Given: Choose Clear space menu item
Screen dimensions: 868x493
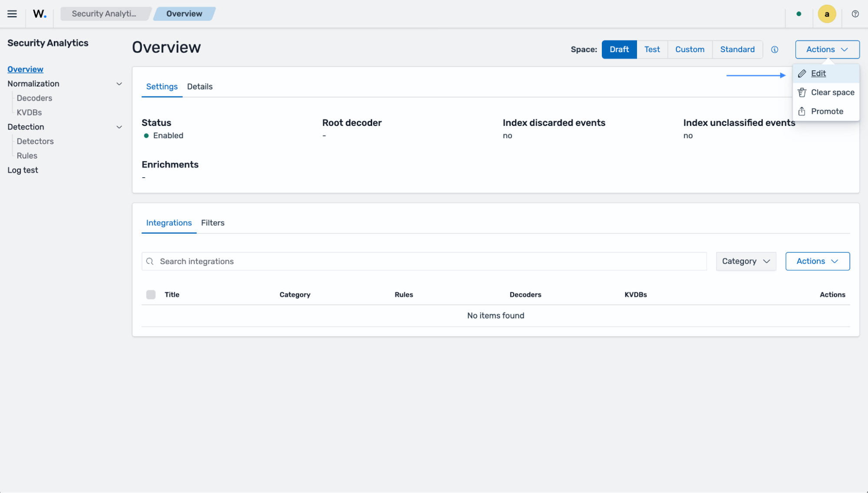Looking at the screenshot, I should coord(826,93).
